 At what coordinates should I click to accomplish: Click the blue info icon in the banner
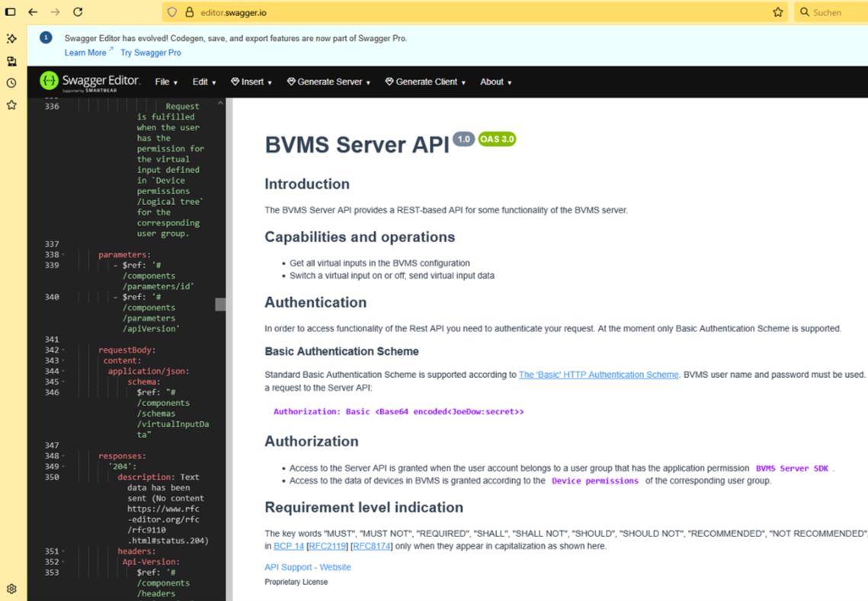46,38
